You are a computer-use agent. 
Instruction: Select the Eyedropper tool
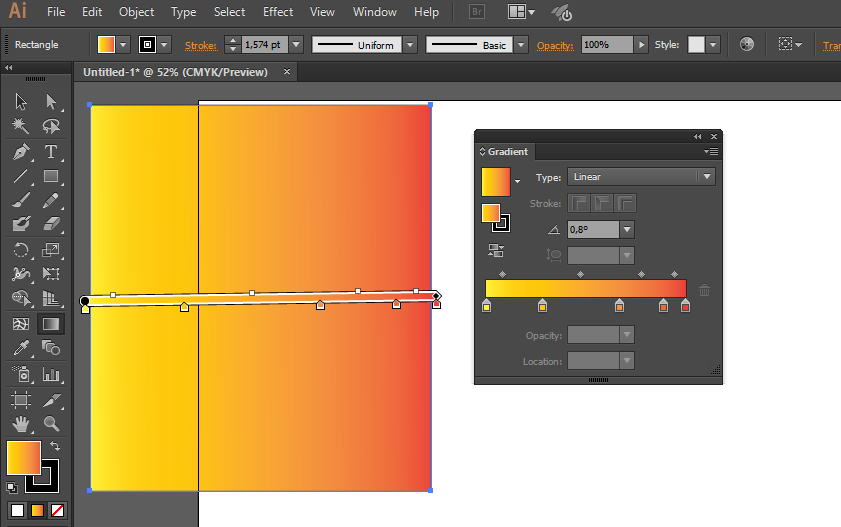[21, 348]
